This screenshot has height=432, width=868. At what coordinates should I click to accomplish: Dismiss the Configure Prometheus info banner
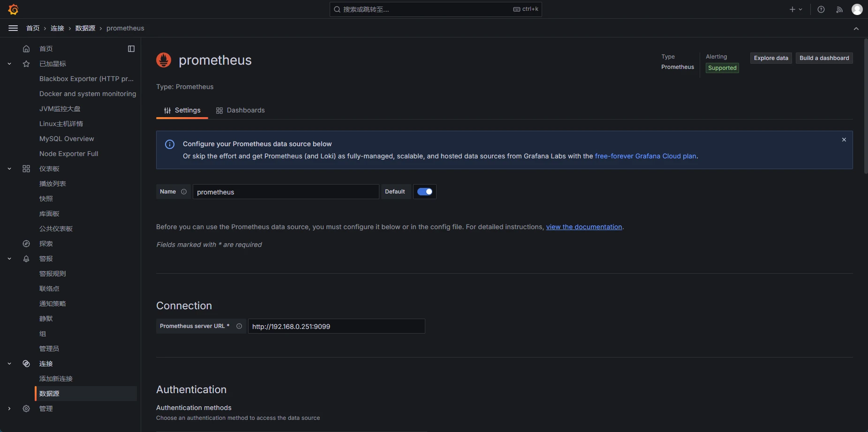844,140
